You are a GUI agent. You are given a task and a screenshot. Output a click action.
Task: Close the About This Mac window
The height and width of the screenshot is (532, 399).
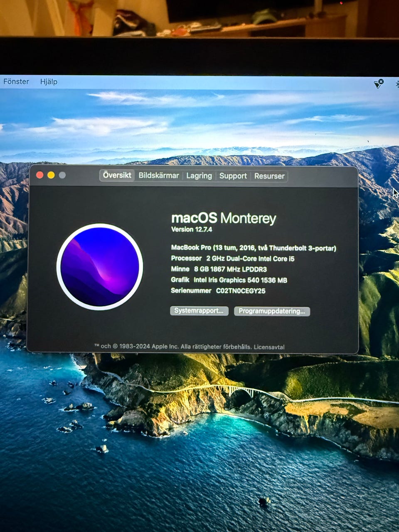[x=40, y=175]
